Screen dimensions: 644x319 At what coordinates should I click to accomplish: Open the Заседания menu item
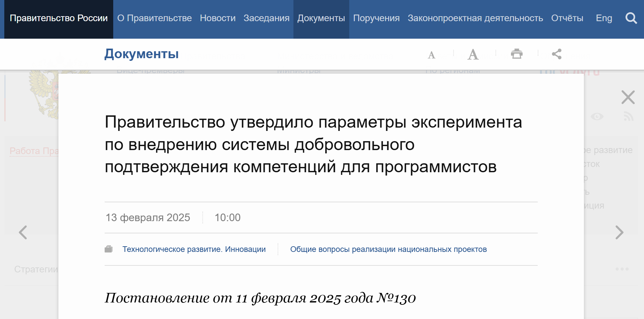click(x=266, y=18)
